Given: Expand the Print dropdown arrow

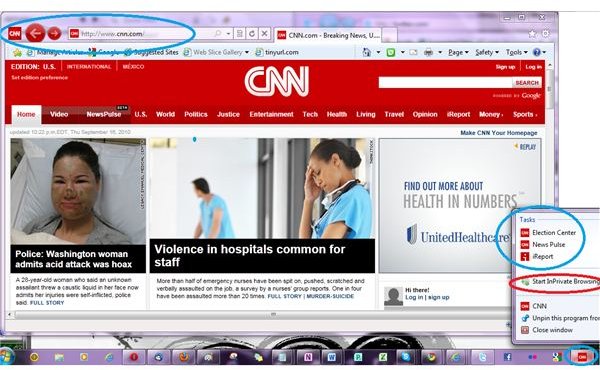Looking at the screenshot, I should [x=440, y=52].
